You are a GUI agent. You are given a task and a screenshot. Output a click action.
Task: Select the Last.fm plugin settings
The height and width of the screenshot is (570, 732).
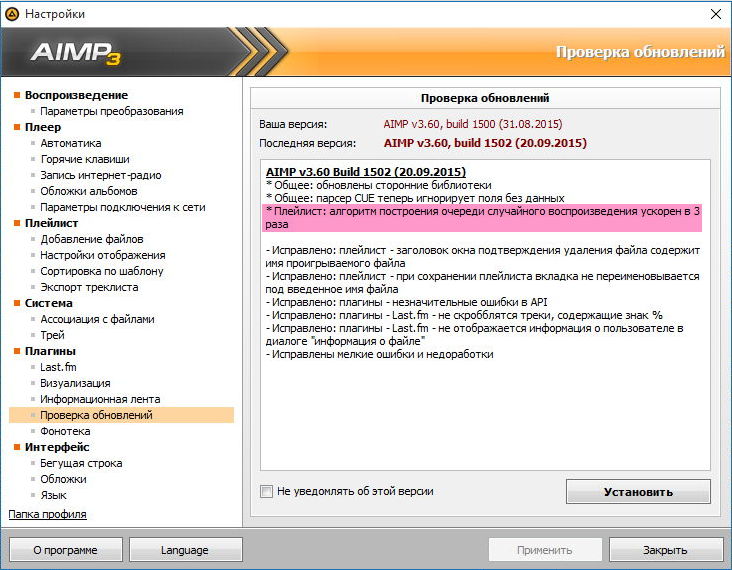point(58,367)
